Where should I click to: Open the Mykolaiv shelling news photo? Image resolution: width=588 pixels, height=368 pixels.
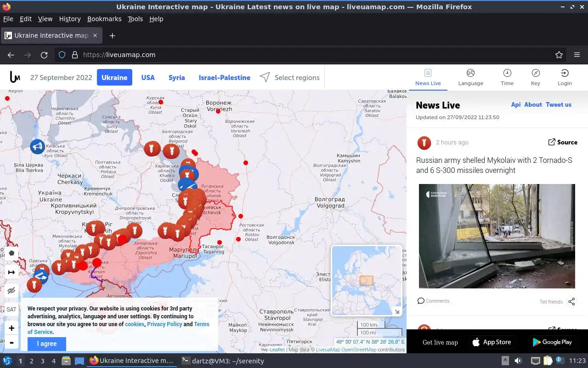pyautogui.click(x=497, y=236)
